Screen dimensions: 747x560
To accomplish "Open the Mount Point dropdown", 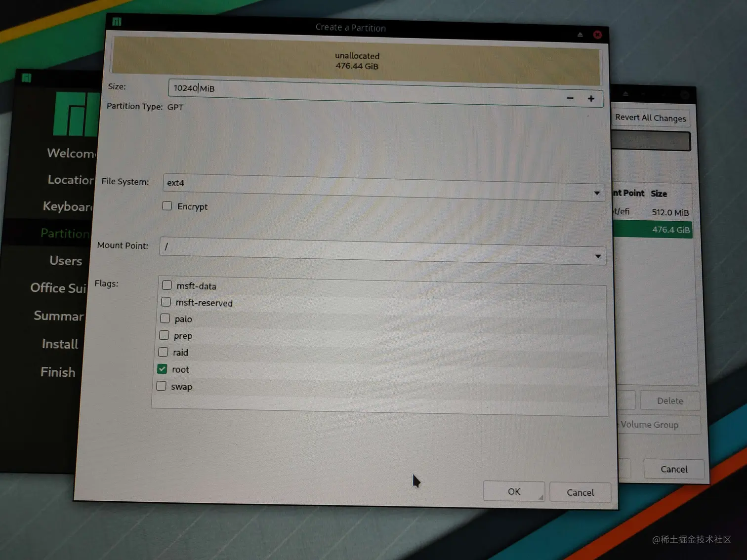I will 382,251.
